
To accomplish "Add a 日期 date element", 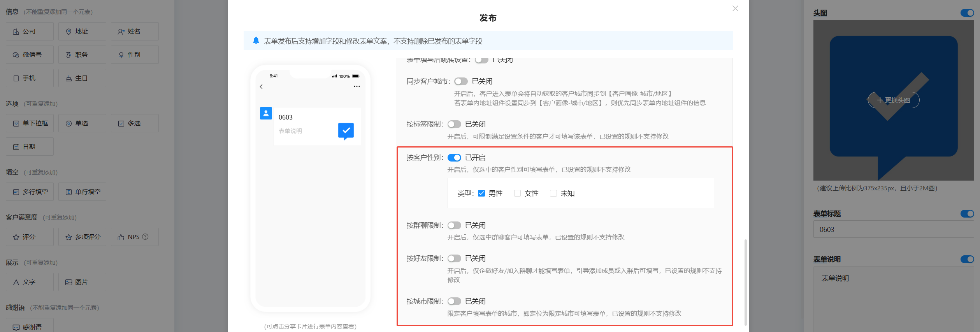I will (x=30, y=147).
